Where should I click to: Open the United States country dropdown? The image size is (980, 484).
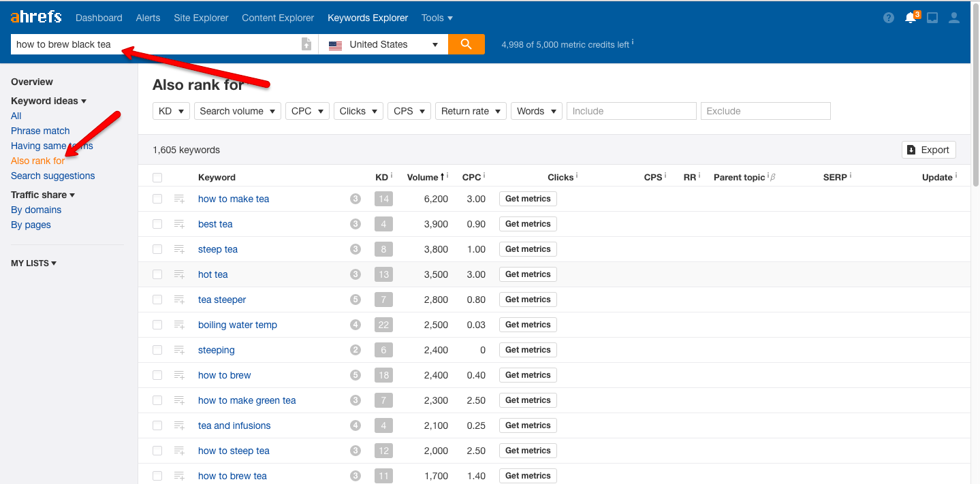383,44
